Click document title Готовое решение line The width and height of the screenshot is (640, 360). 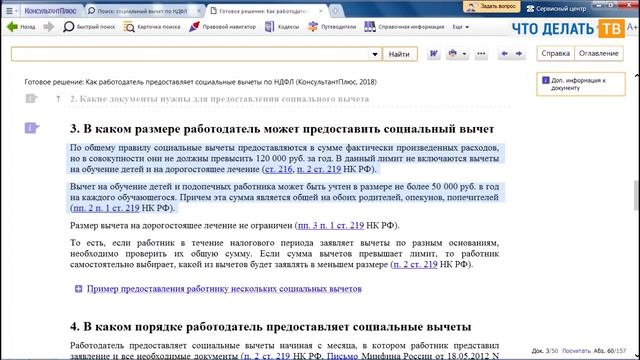pos(200,82)
